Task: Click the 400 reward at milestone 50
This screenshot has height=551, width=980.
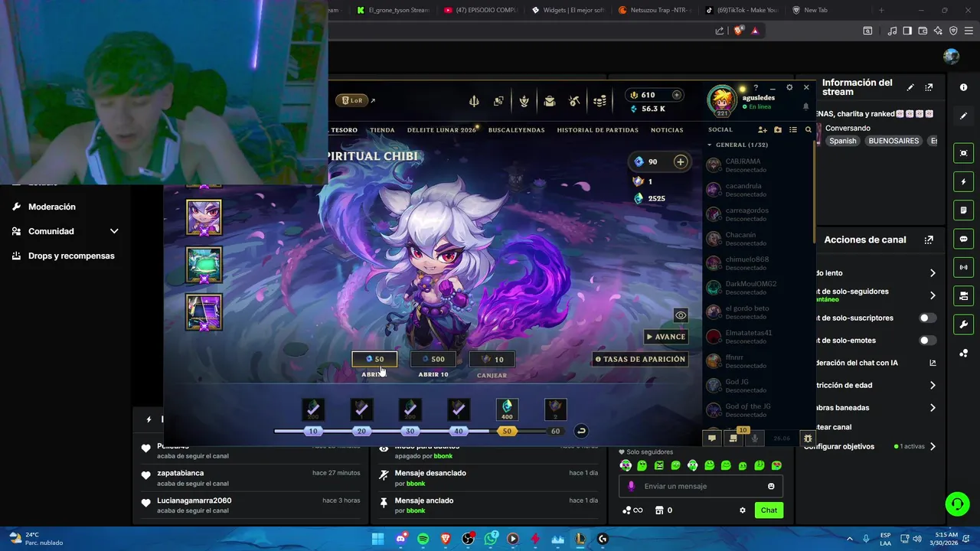Action: [x=507, y=409]
